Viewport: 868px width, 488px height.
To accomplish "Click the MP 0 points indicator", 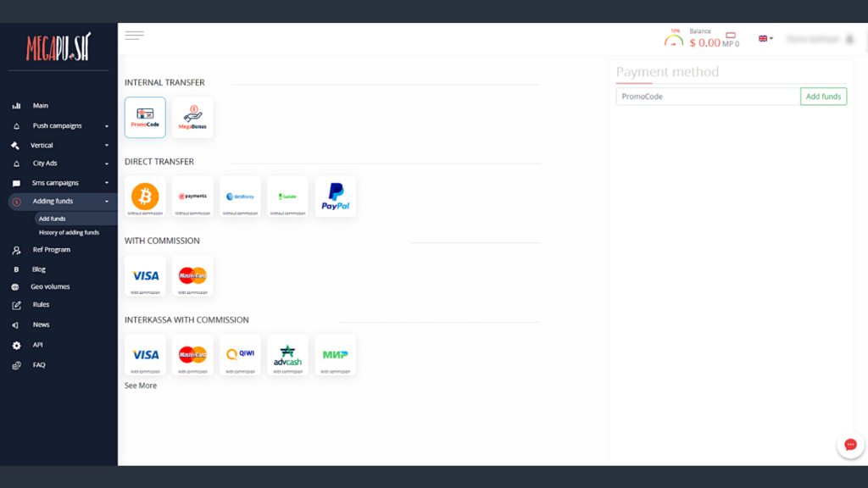I will point(731,44).
